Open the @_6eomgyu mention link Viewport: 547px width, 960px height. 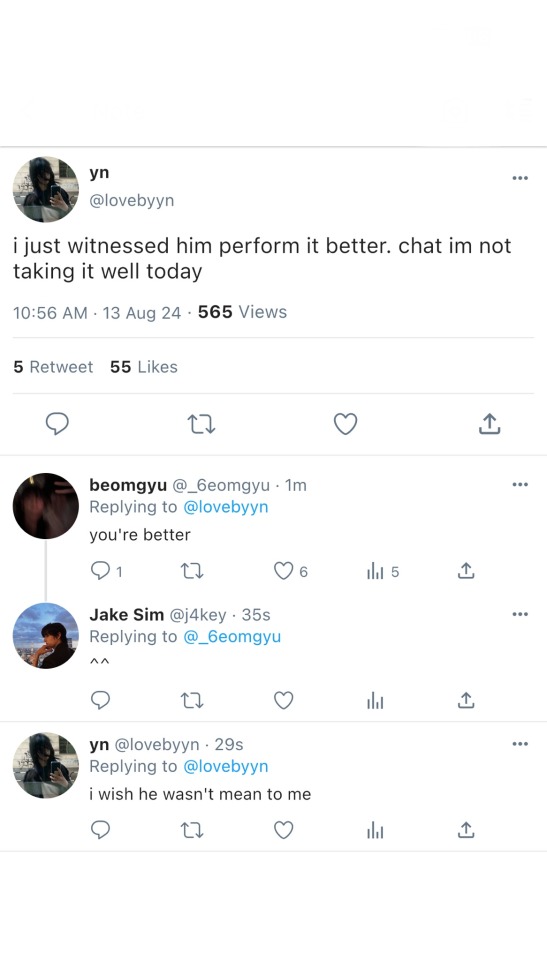click(x=232, y=637)
